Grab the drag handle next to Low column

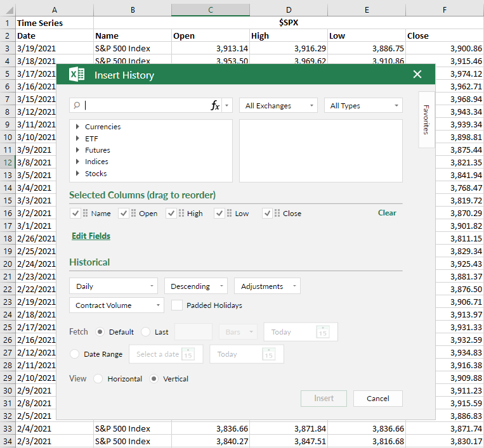pos(230,214)
